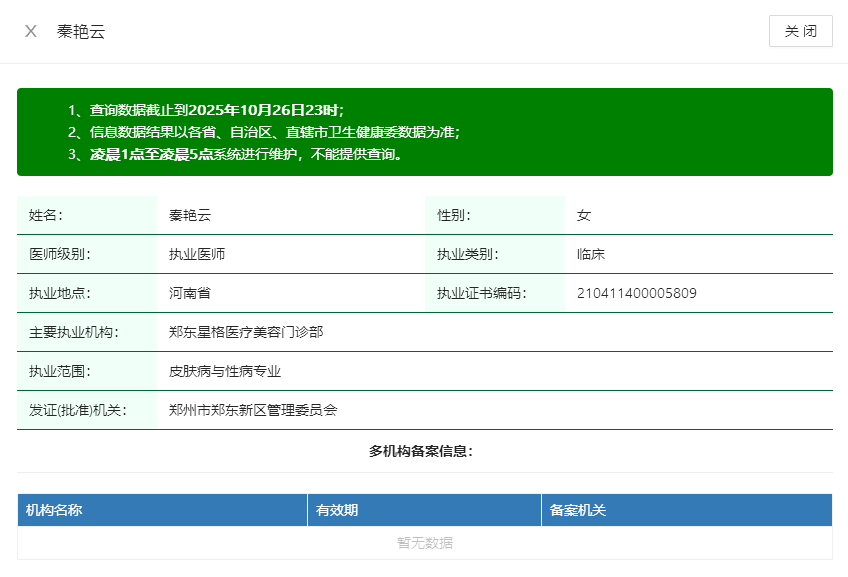Click the institution name 郑东星格医疗美容门诊部
The width and height of the screenshot is (848, 577).
[x=246, y=332]
